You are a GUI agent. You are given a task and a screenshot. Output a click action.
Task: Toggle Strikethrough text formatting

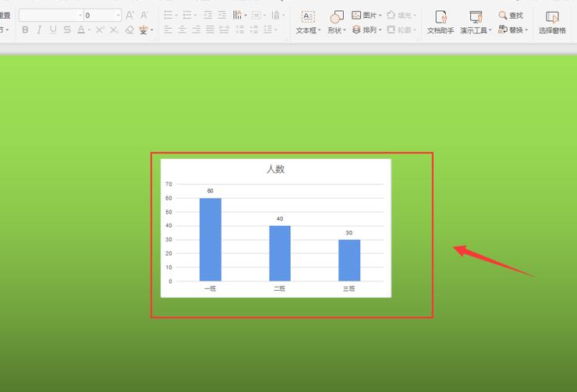tap(67, 30)
